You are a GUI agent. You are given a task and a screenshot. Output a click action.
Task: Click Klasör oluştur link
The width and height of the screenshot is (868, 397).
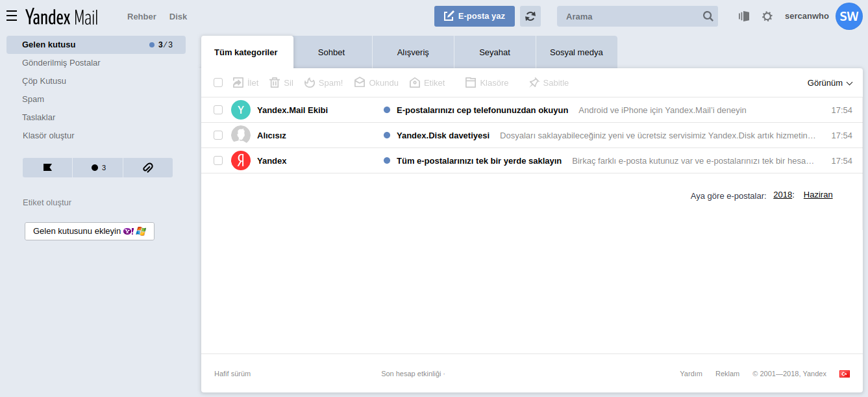coord(49,136)
